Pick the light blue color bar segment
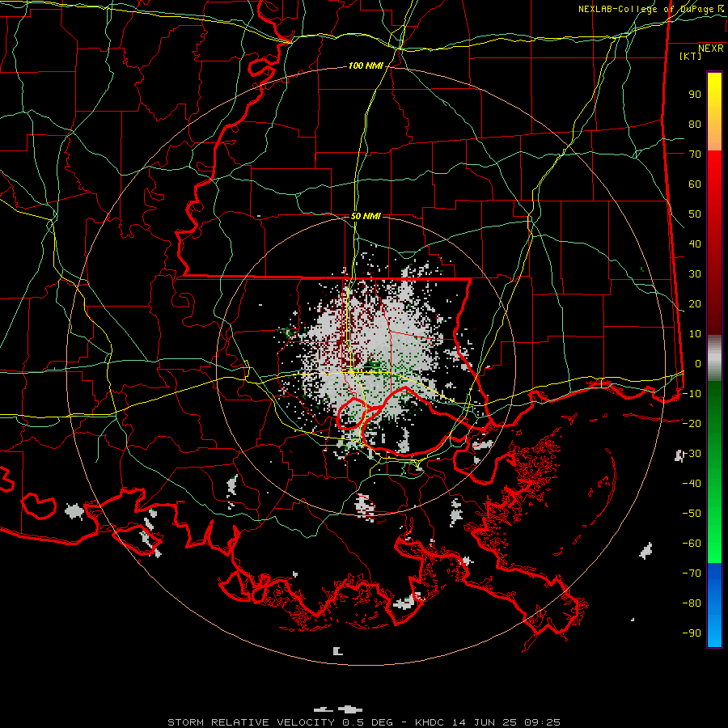The width and height of the screenshot is (728, 728). pyautogui.click(x=714, y=627)
